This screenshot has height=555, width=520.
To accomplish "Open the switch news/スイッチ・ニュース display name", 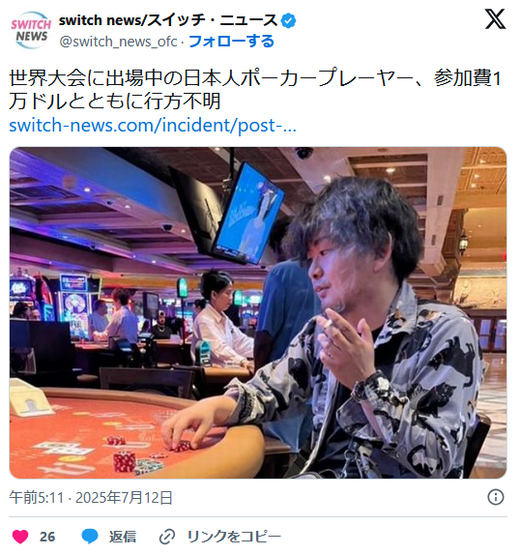I will tap(168, 21).
